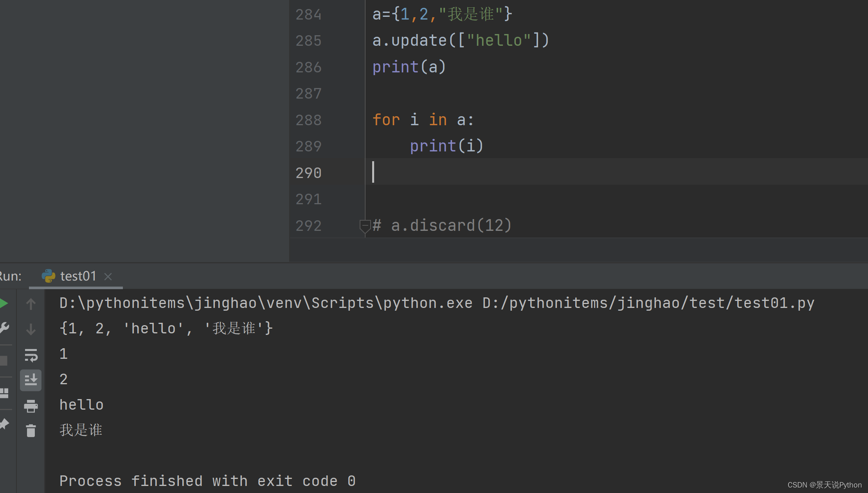Screen dimensions: 868x493
Task: Click the Restore layout icon
Action: 4,393
